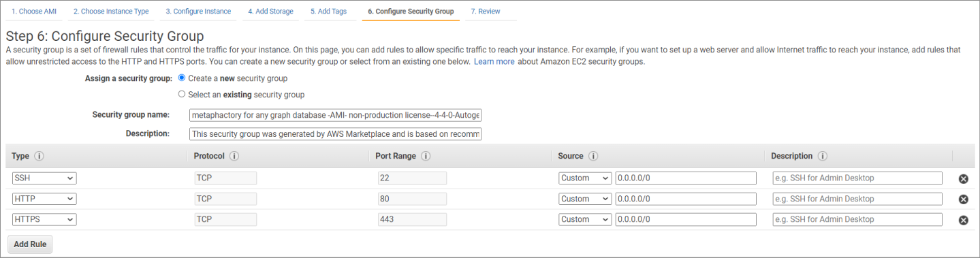Screen dimensions: 980x258
Task: Go to 2. Choose Instance Type tab
Action: (x=111, y=12)
